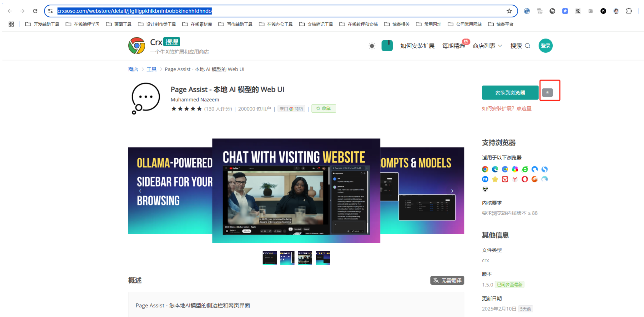Toggle the 无需翻译 translation button
The height and width of the screenshot is (317, 644).
(447, 280)
